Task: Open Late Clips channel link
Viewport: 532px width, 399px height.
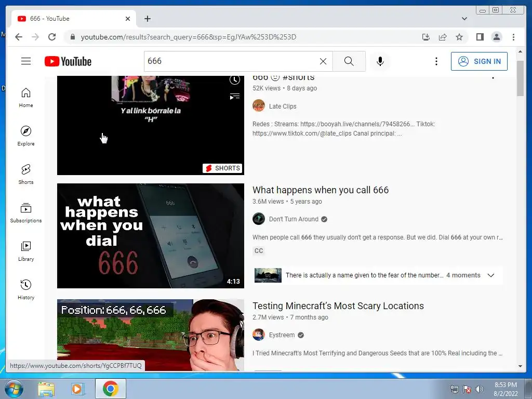Action: point(282,106)
